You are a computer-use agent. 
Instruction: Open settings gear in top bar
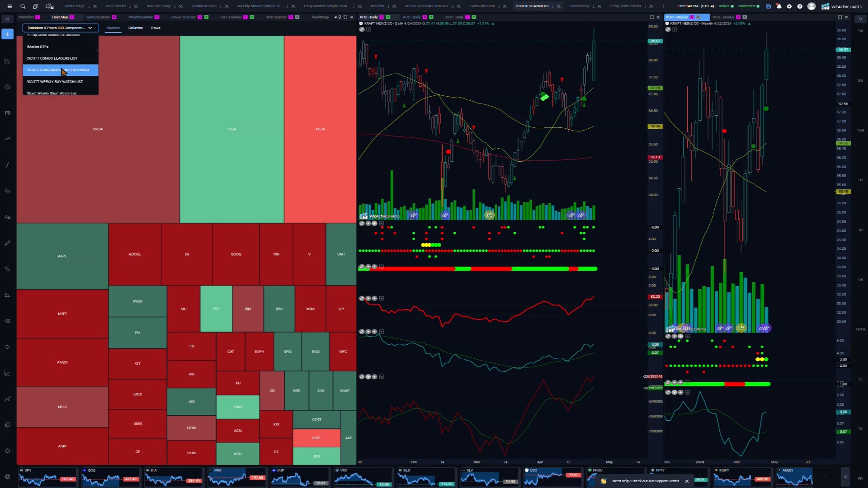(789, 6)
